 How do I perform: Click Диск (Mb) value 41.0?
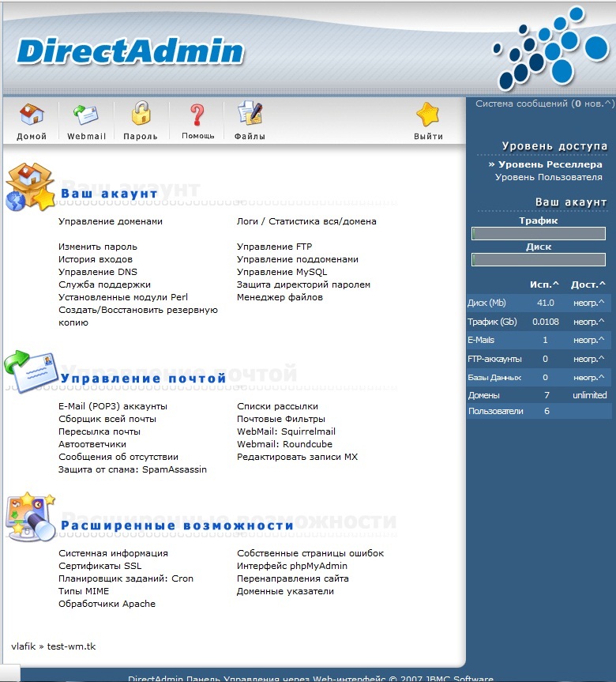(545, 303)
